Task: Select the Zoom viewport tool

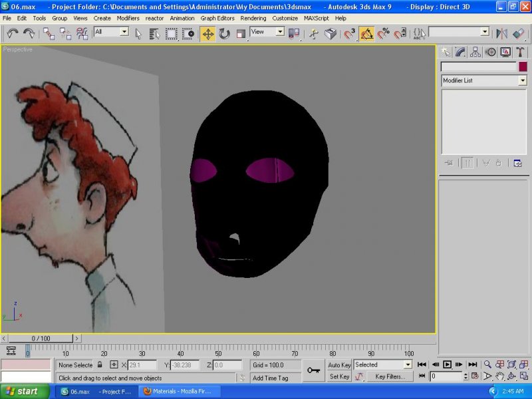Action: [x=487, y=364]
